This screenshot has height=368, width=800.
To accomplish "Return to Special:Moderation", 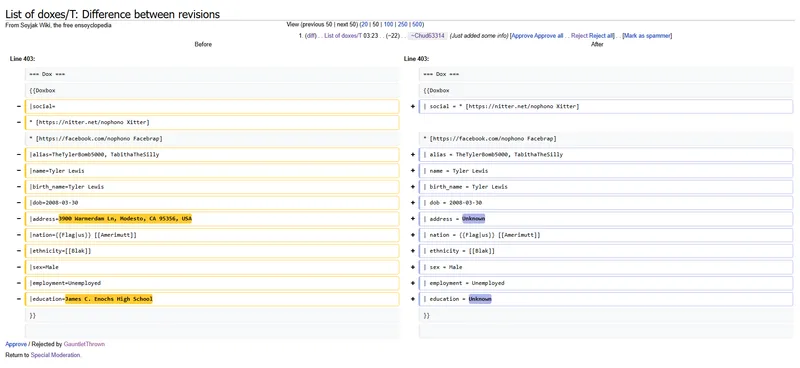I will coord(56,355).
